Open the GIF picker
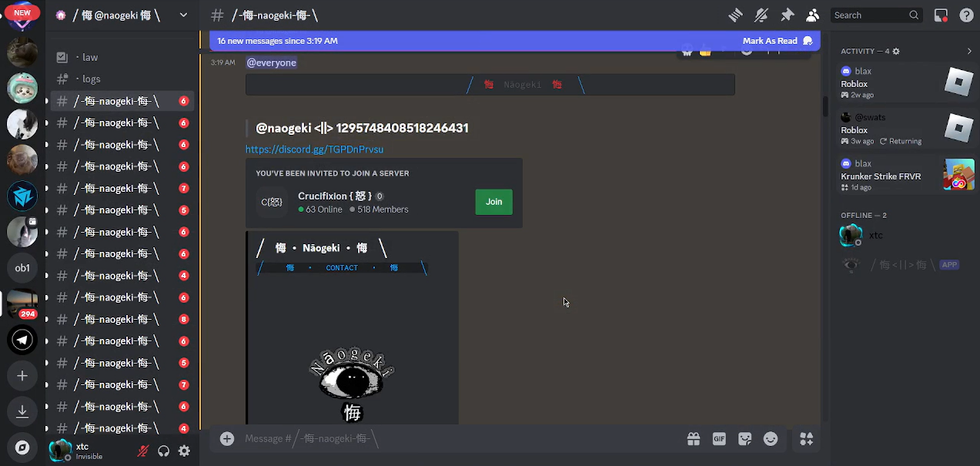 (x=719, y=439)
